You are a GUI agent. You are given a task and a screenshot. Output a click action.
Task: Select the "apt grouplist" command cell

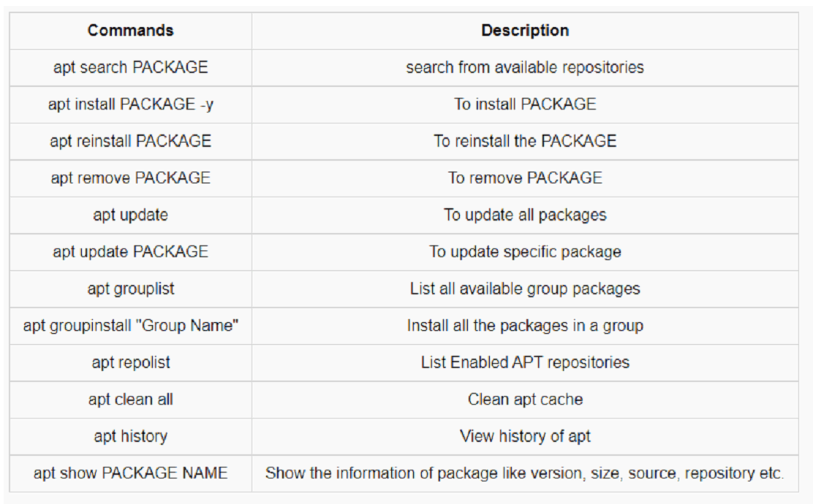tap(130, 289)
